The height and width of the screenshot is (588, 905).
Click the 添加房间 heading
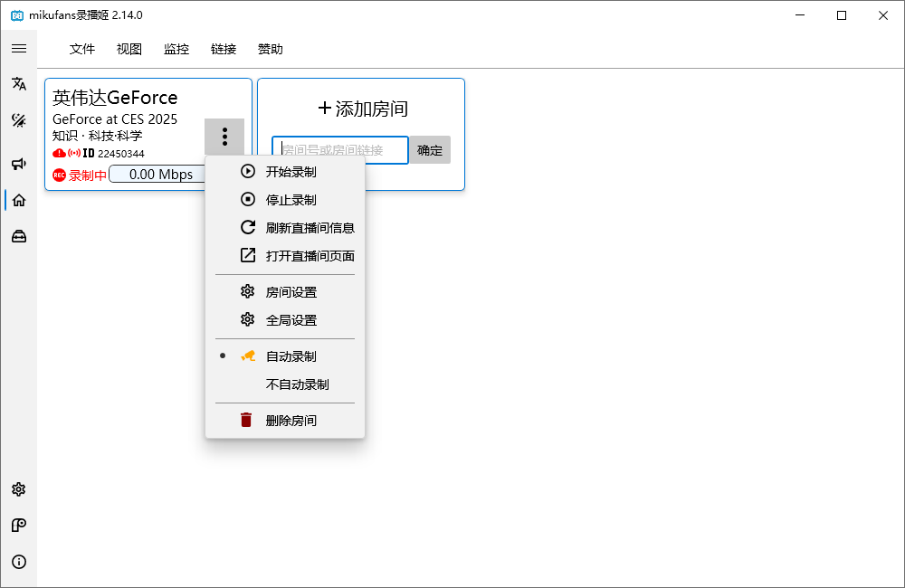[363, 109]
